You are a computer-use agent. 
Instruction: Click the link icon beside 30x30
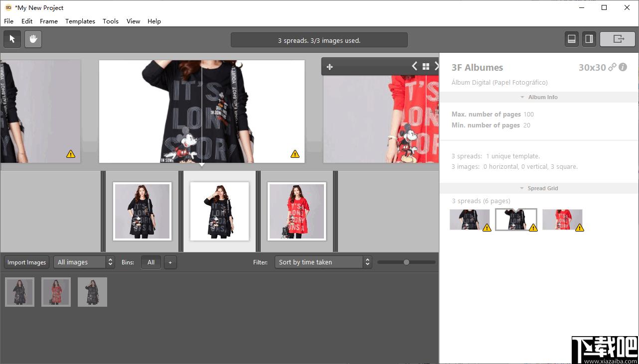(612, 67)
